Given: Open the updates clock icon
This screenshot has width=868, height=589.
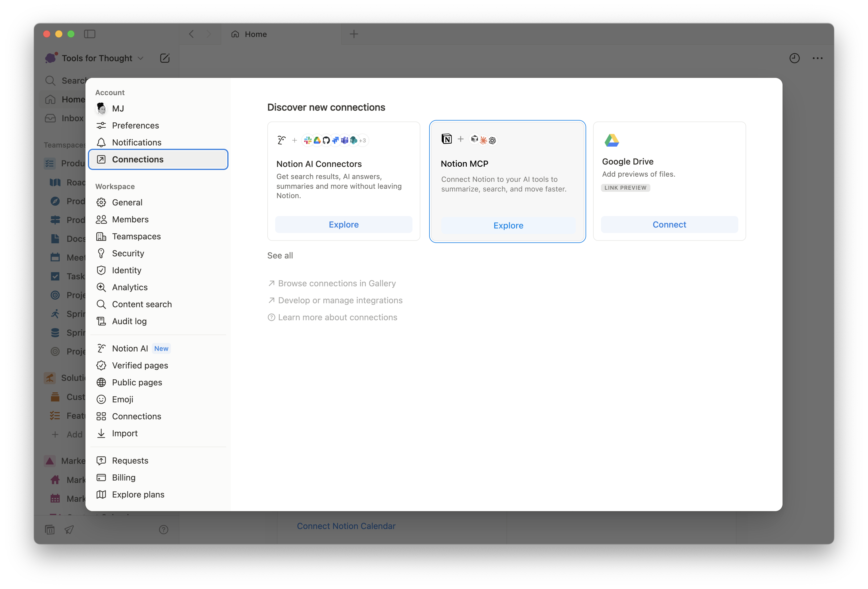Looking at the screenshot, I should pyautogui.click(x=794, y=58).
